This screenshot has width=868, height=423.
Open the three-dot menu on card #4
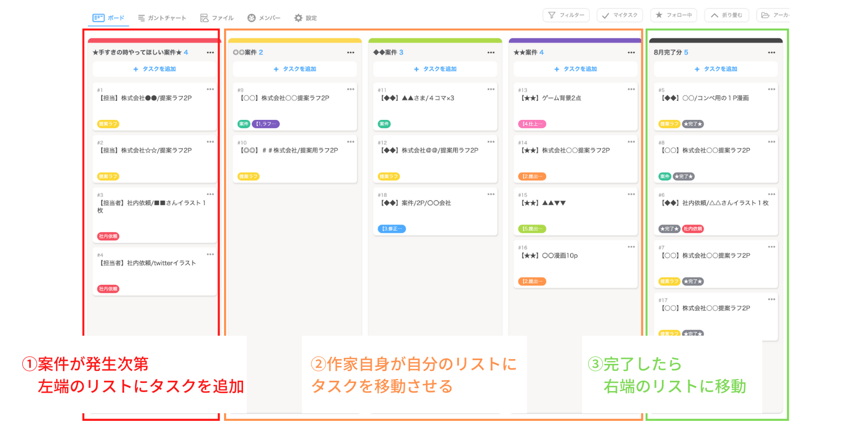click(210, 254)
